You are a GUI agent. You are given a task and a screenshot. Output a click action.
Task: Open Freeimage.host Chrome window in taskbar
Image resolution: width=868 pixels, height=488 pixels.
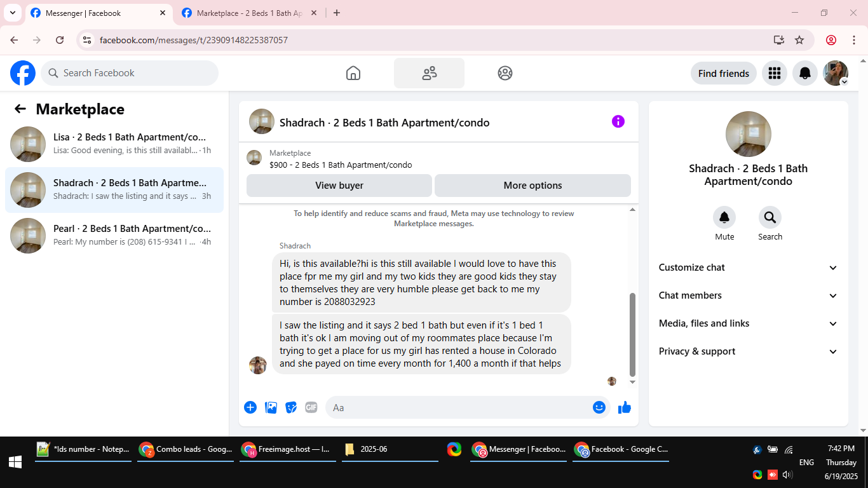tap(288, 449)
